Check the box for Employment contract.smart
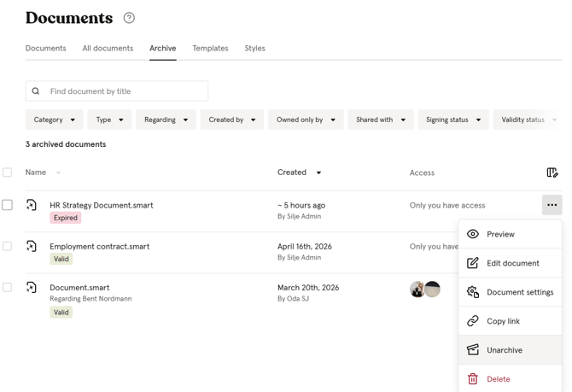Image resolution: width=572 pixels, height=392 pixels. (7, 246)
